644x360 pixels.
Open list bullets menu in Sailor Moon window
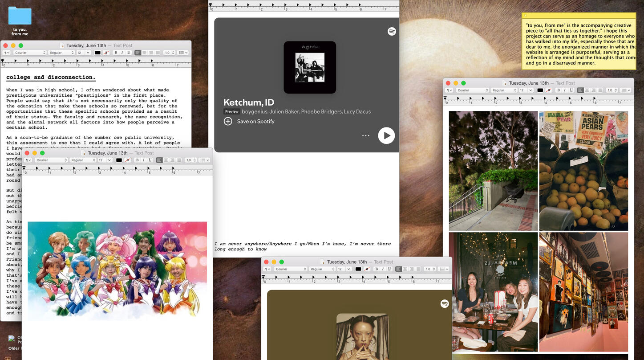tap(204, 160)
